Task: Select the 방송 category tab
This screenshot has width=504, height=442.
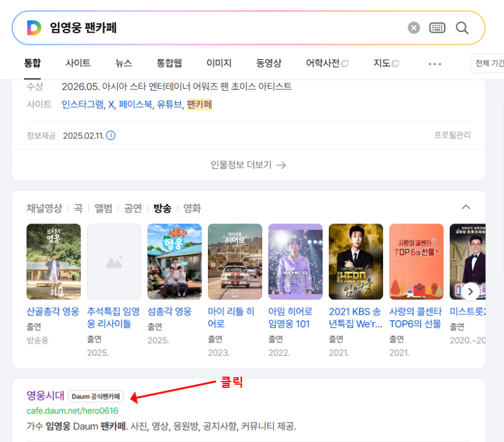Action: [x=163, y=208]
